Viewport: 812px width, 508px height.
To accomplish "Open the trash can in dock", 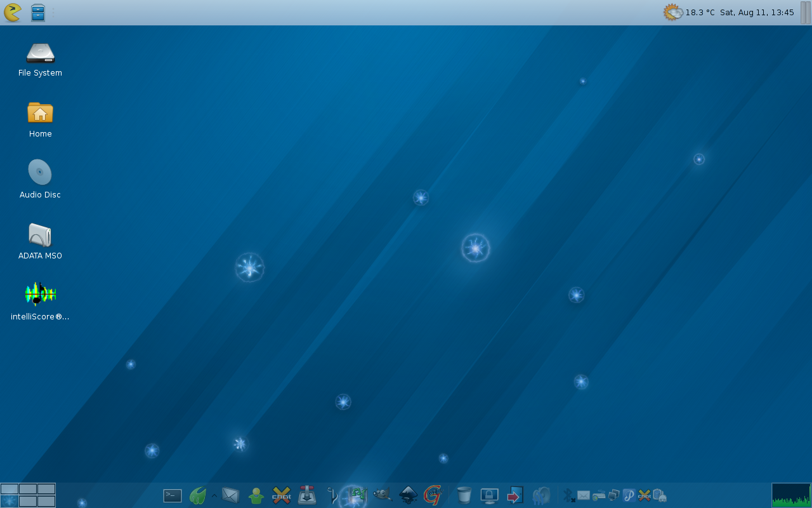I will [464, 495].
